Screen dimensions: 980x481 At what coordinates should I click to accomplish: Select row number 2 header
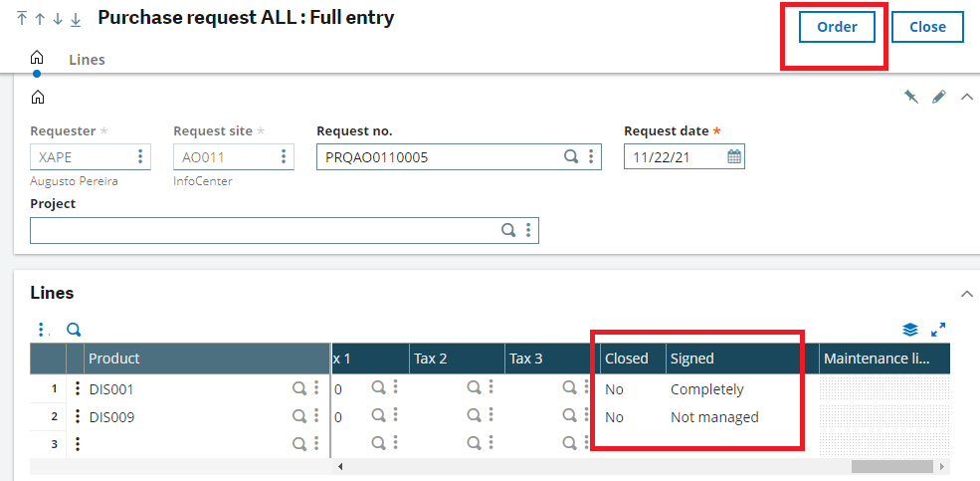pos(48,416)
